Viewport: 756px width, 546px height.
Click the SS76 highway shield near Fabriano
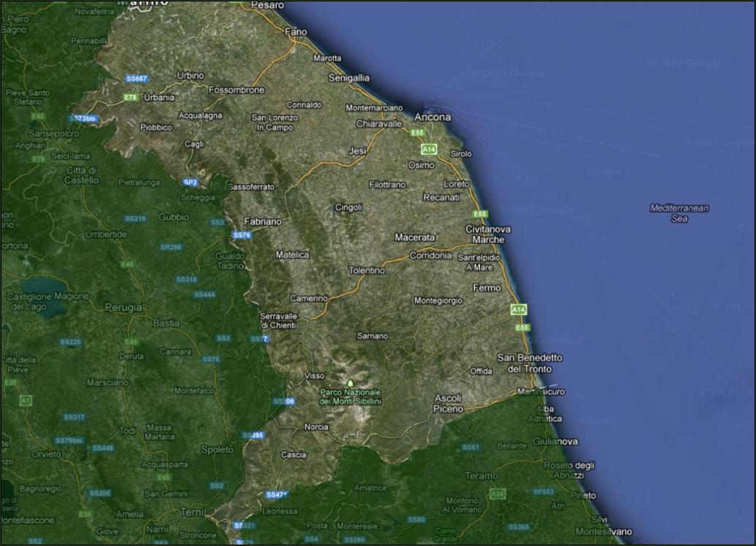pyautogui.click(x=242, y=235)
